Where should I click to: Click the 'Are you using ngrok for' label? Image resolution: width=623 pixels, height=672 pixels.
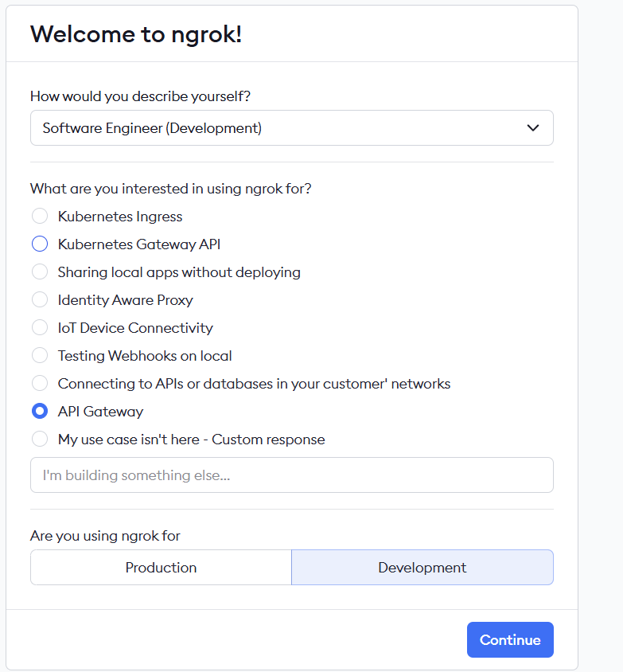click(x=105, y=536)
